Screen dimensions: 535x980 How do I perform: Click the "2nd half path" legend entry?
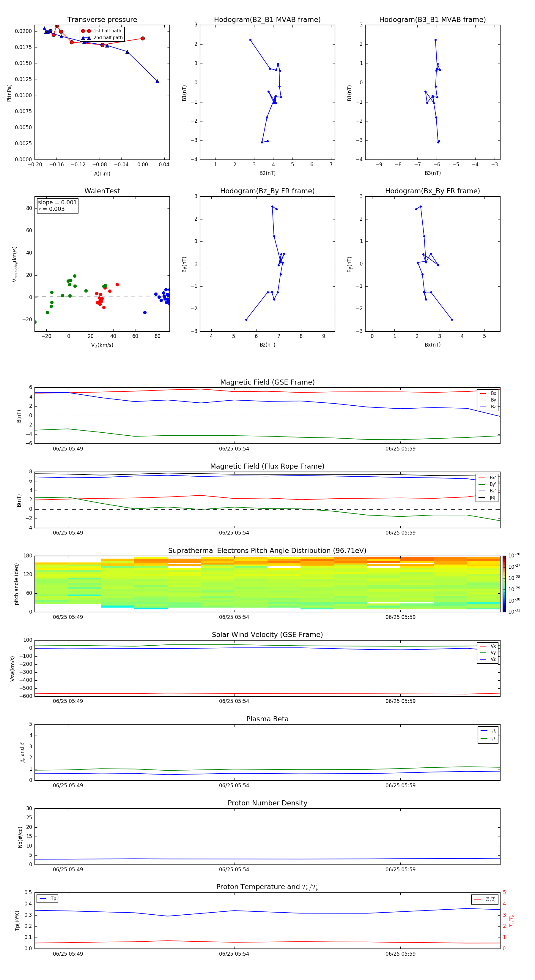102,38
